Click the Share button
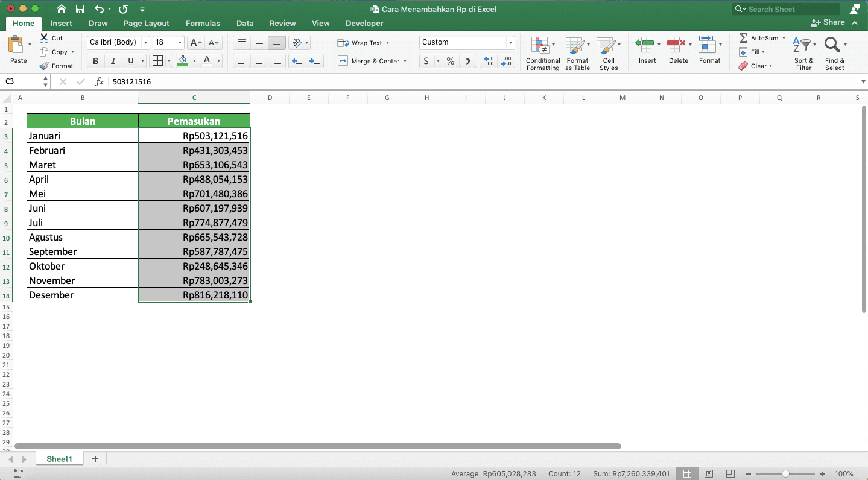The width and height of the screenshot is (868, 480). pyautogui.click(x=828, y=22)
